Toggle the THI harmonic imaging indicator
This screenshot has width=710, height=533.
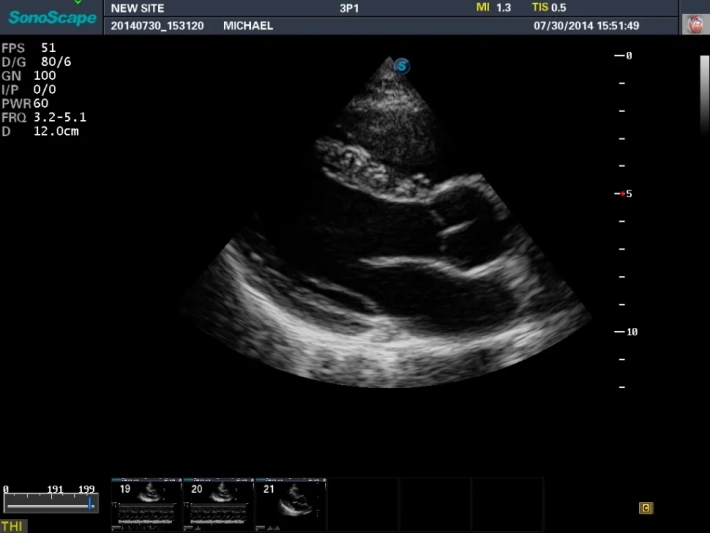coord(13,526)
